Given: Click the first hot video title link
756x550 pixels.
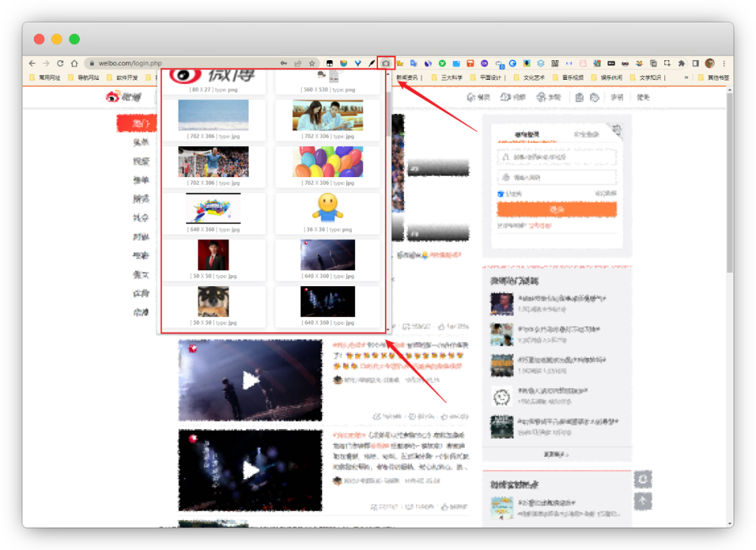Looking at the screenshot, I should (561, 298).
